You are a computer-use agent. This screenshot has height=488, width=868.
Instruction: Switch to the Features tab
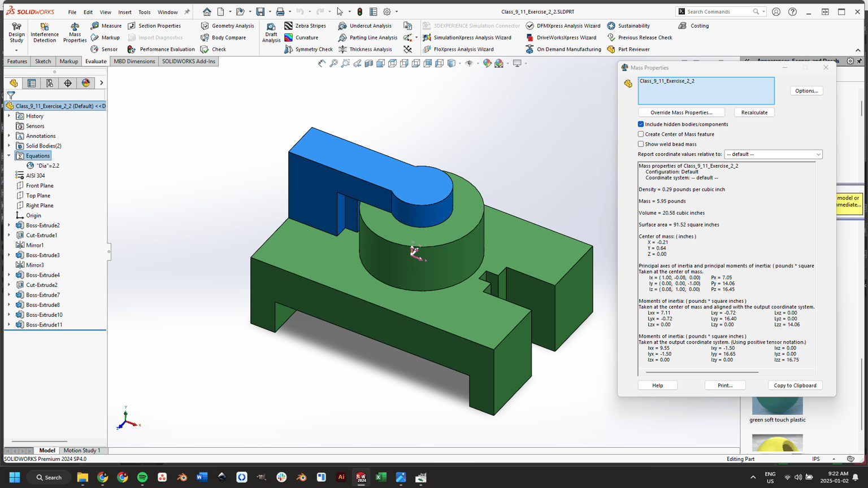[17, 61]
